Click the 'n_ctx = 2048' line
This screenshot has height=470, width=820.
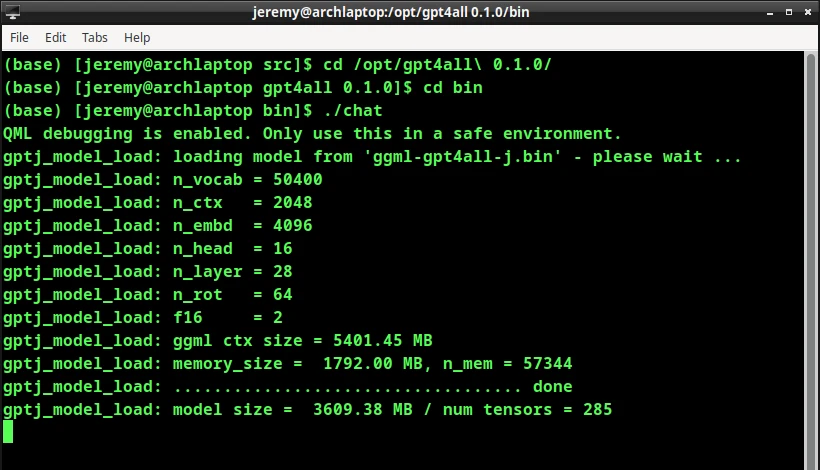tap(158, 203)
